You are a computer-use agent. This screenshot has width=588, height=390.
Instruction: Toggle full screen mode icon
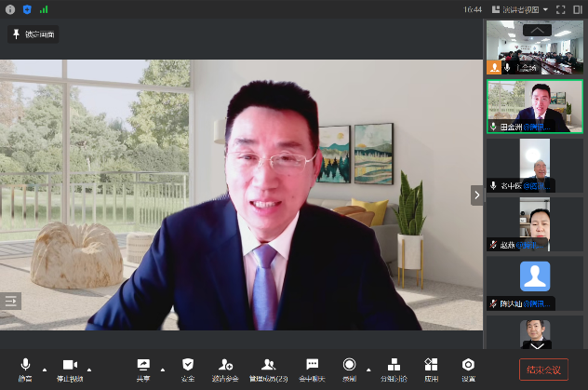coord(561,9)
